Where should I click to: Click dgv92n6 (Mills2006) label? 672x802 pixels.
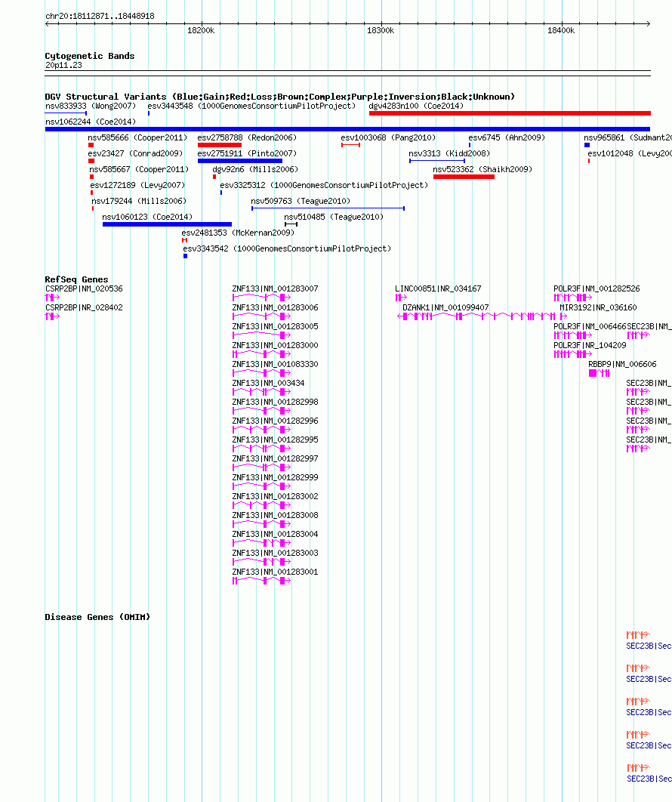click(x=255, y=169)
